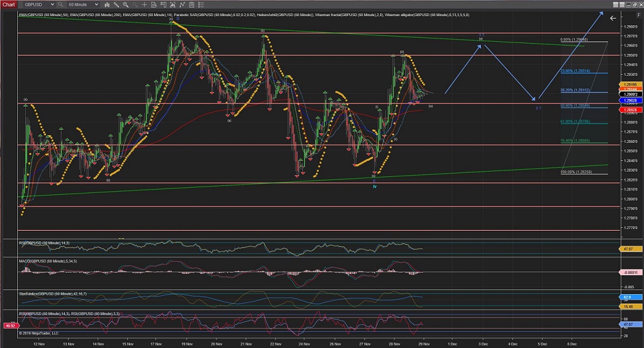This screenshot has height=348, width=644.
Task: Click the yellow 1.29195 price marker
Action: (x=630, y=85)
